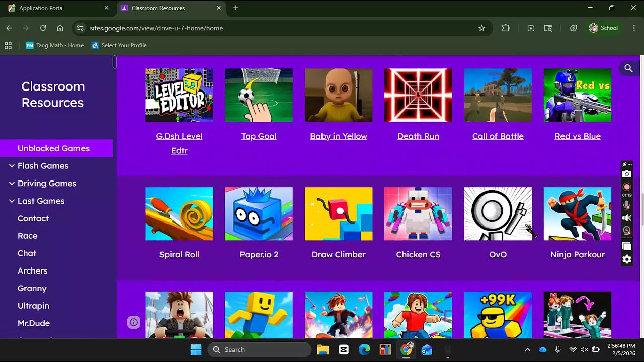Open the +99K yellow character game thumbnail
Viewport: 644px width, 362px height.
[x=498, y=315]
